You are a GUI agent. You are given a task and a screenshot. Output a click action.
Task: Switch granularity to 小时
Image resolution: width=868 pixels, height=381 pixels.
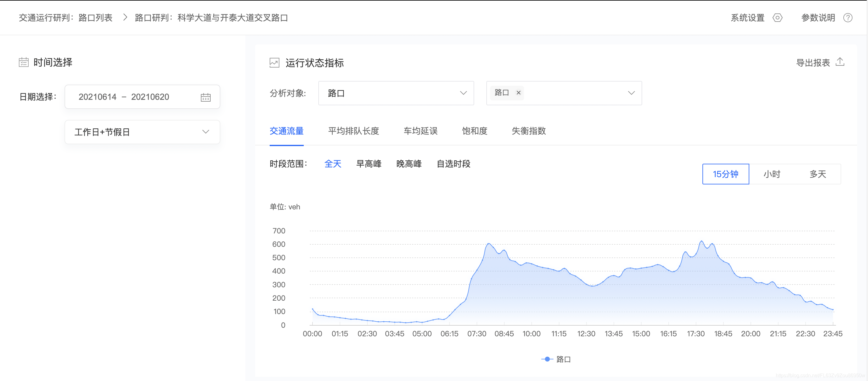[772, 174]
